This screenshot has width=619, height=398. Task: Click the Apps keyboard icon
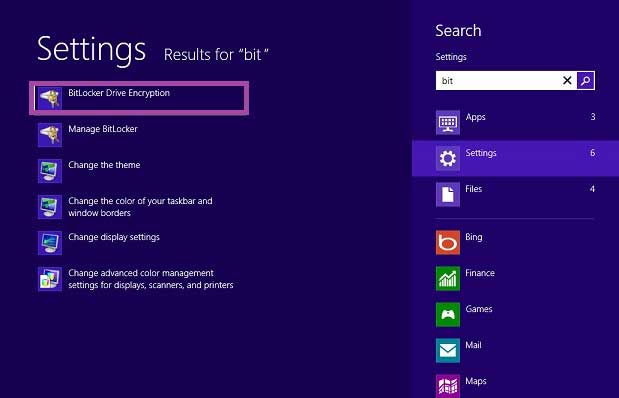coord(448,122)
